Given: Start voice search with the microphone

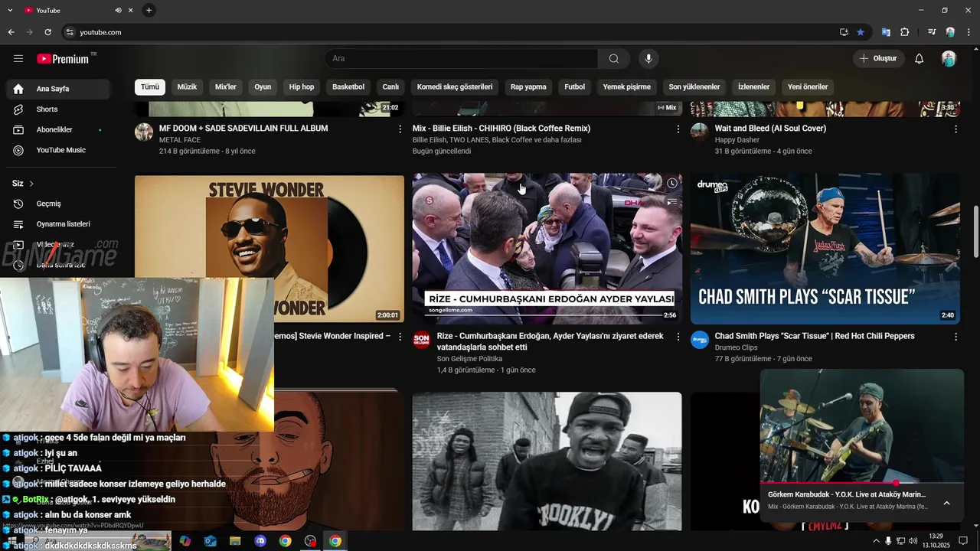Looking at the screenshot, I should click(x=648, y=59).
